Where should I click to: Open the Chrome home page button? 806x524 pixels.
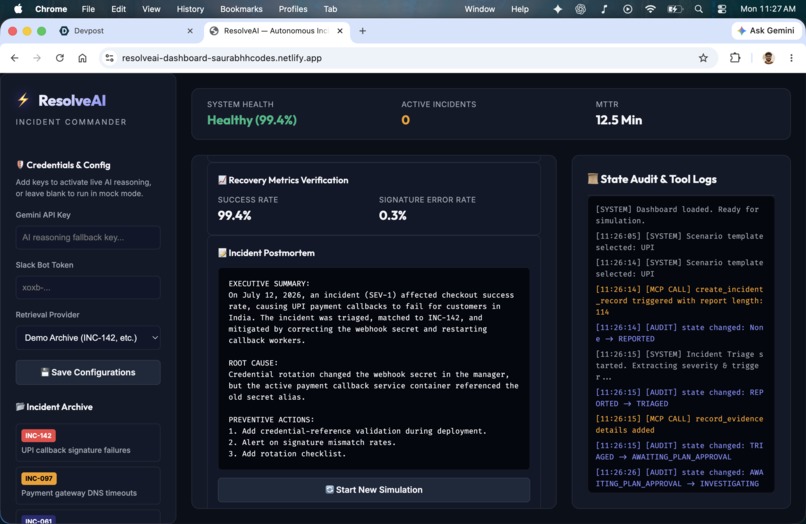tap(82, 58)
